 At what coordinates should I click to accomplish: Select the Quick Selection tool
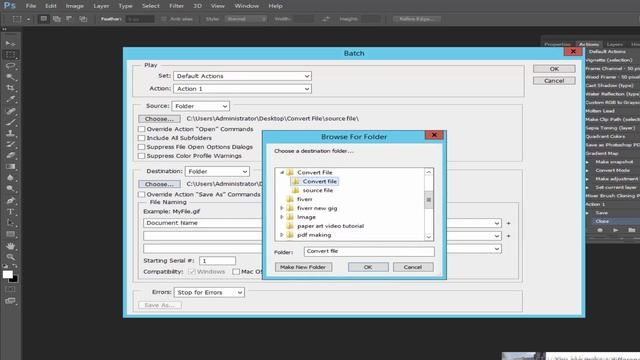tap(10, 77)
